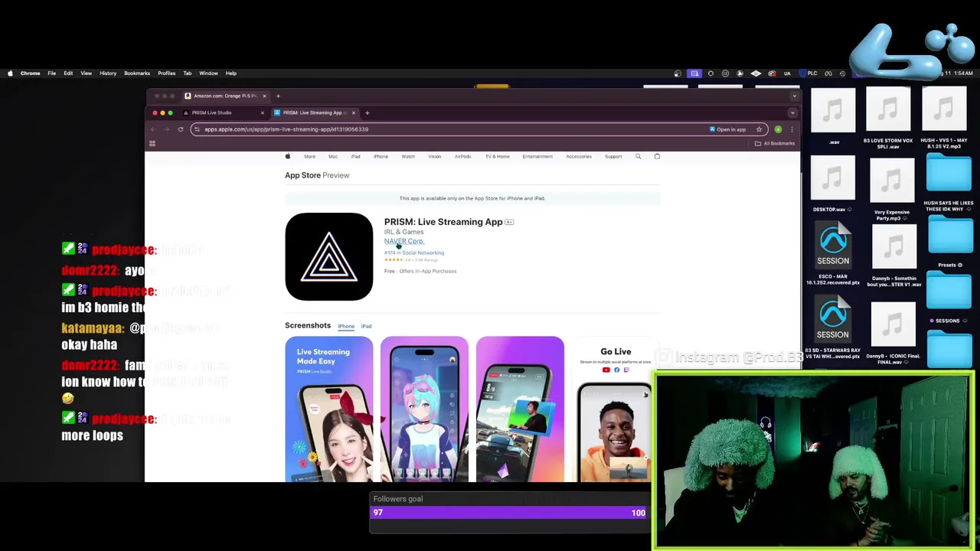Click the Followers goal progress bar
Viewport: 980px width, 551px height.
click(509, 513)
